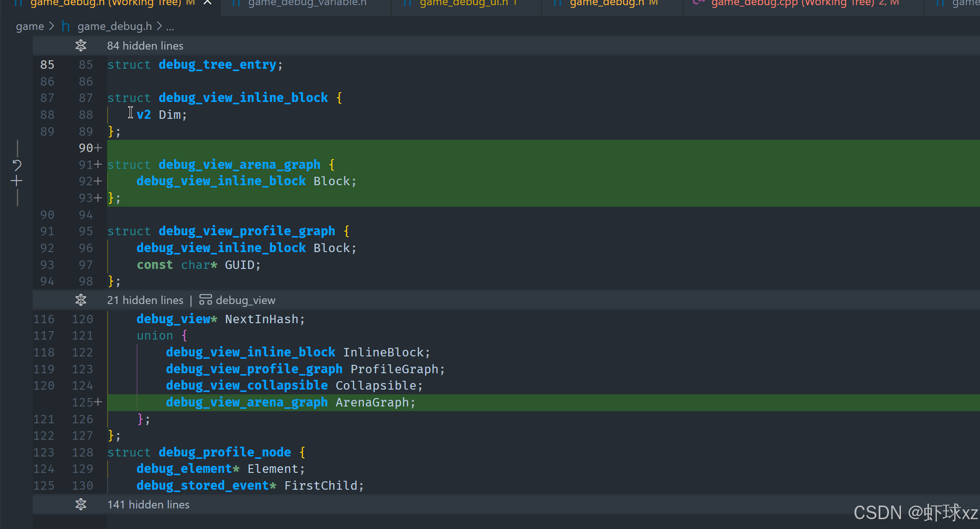This screenshot has width=980, height=529.
Task: Click the 84 hidden lines label
Action: coord(145,46)
